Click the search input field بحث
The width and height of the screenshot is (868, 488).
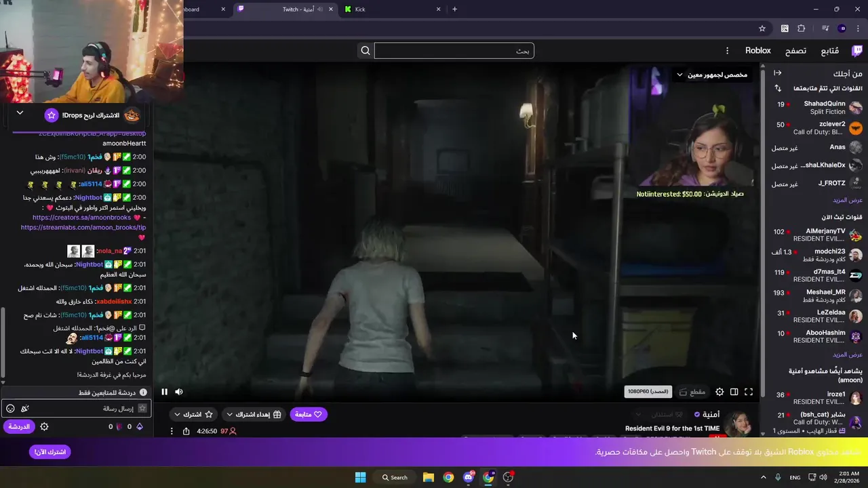(454, 51)
